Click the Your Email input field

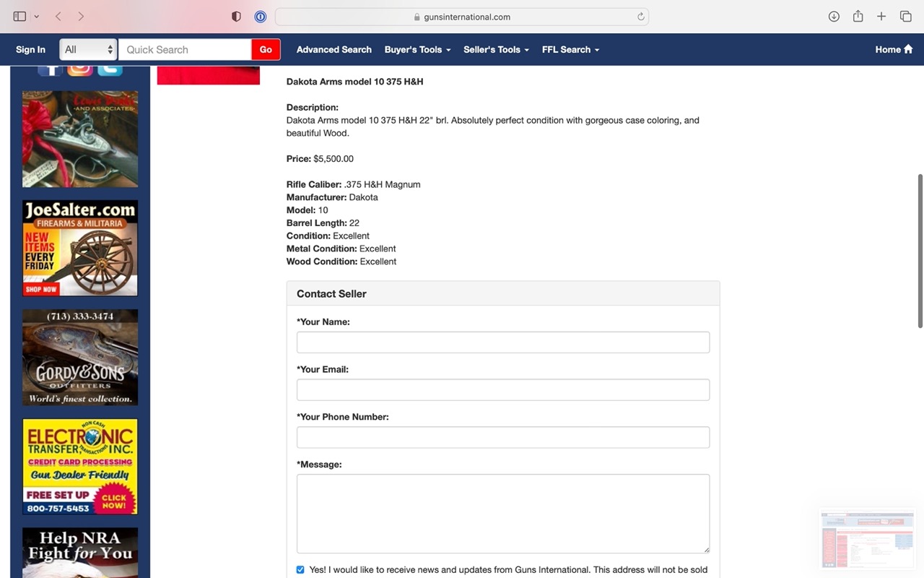coord(502,390)
